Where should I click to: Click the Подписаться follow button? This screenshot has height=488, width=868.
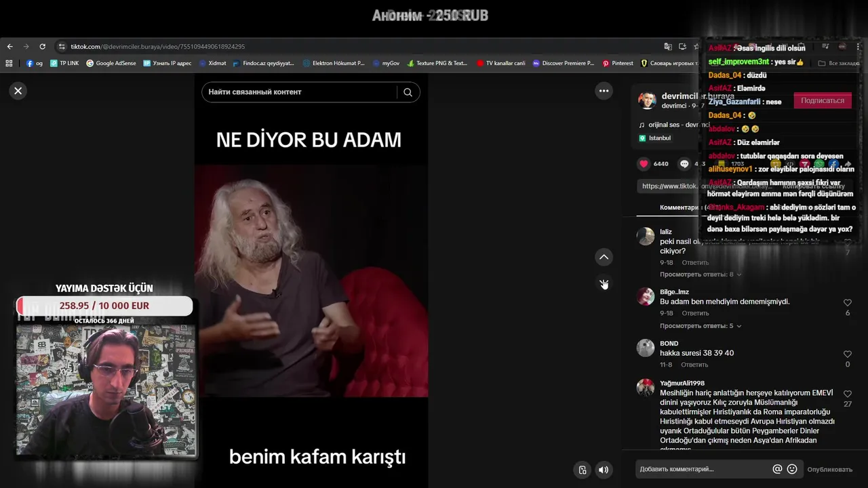(823, 100)
